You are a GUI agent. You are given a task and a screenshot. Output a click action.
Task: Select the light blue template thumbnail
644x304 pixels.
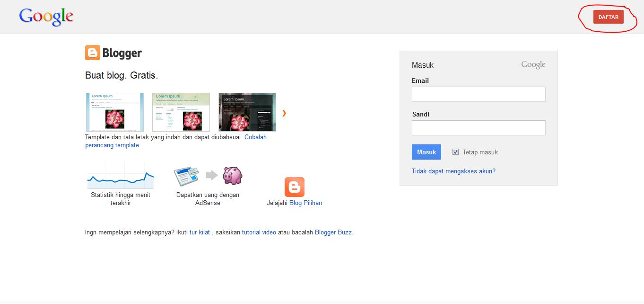pos(115,112)
